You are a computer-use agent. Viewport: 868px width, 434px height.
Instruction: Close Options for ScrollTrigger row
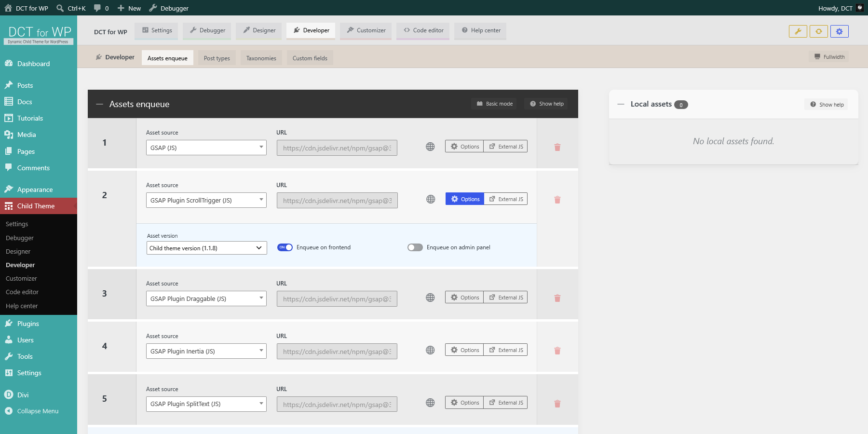(465, 199)
